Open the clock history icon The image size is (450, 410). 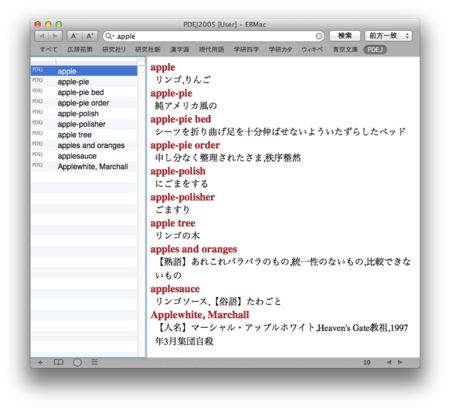coord(77,362)
